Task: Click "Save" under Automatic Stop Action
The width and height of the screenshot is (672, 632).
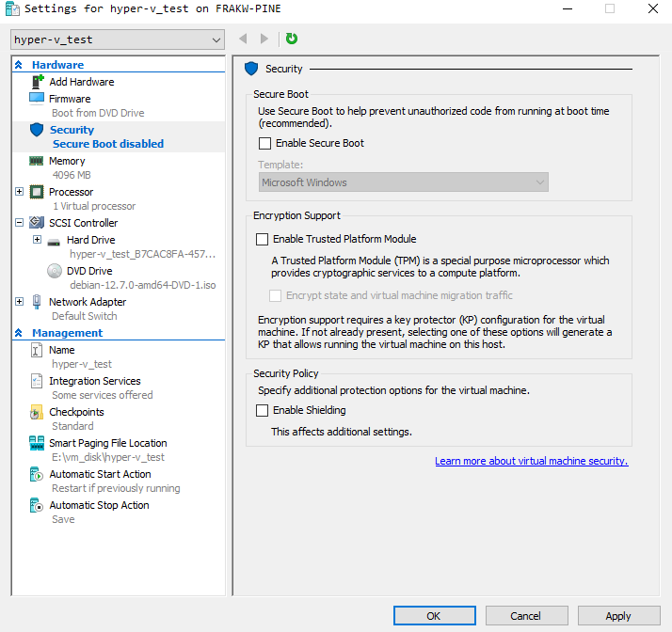Action: [x=63, y=519]
